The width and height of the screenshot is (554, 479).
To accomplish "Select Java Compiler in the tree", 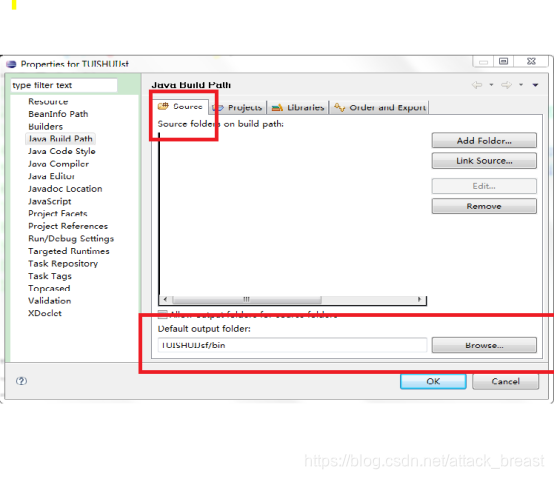I will point(59,164).
